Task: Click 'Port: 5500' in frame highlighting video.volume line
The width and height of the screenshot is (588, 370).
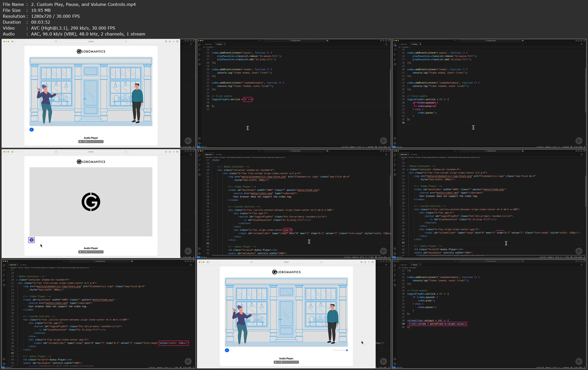Action: pos(578,367)
